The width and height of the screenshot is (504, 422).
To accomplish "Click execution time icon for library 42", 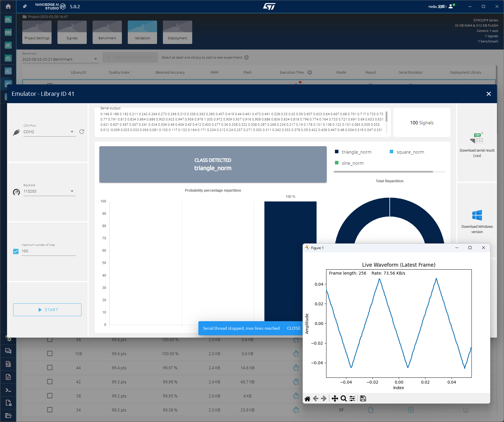I will click(296, 382).
